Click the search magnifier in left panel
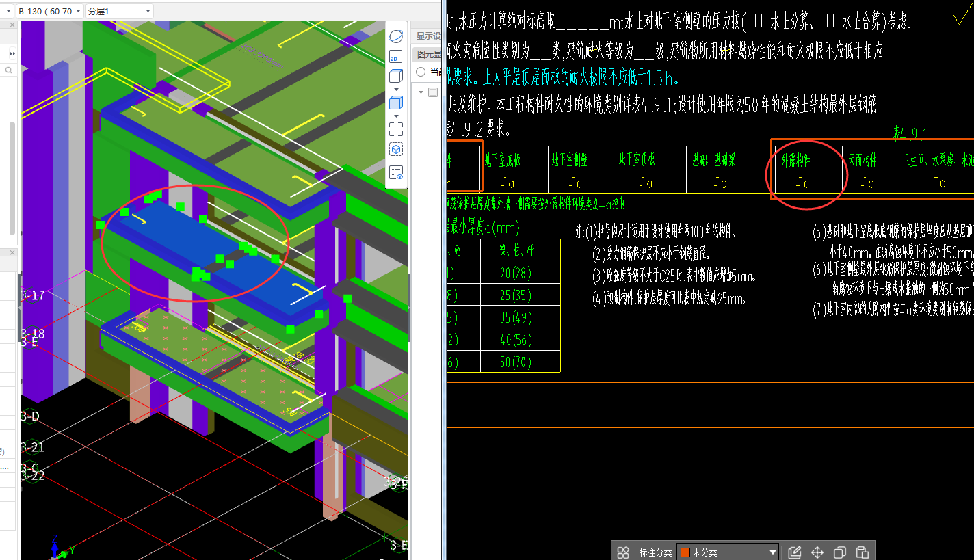974x560 pixels. (x=9, y=70)
